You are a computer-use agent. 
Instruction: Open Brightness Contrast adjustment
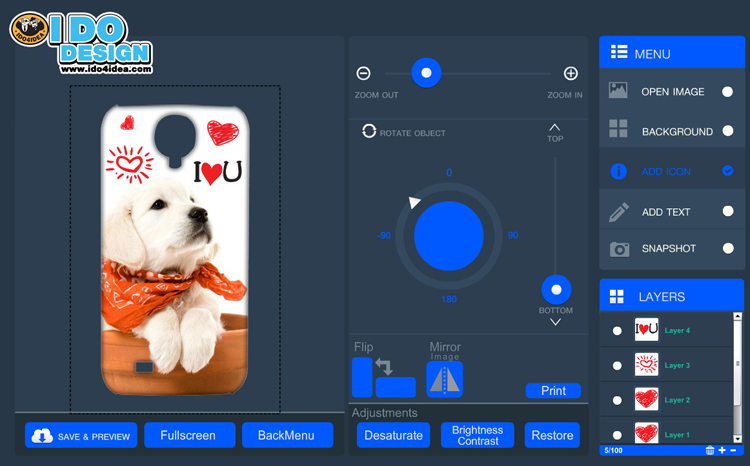[x=477, y=435]
